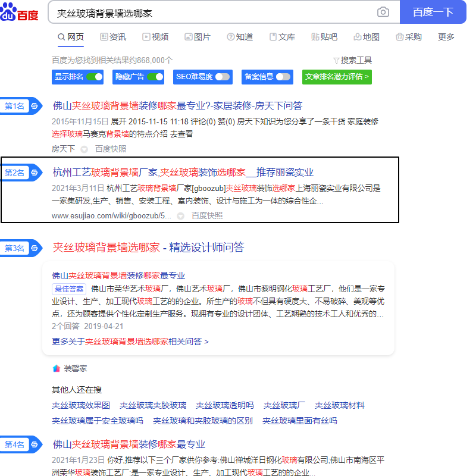This screenshot has height=476, width=476.
Task: Search related 夹丝玻璃夹胶玻璃
Action: click(153, 405)
